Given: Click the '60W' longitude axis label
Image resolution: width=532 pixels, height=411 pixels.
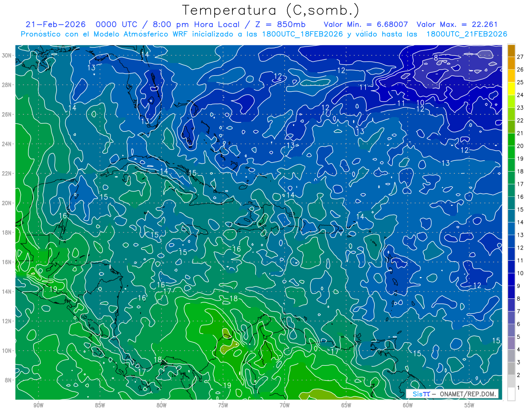Looking at the screenshot, I should pyautogui.click(x=408, y=405).
